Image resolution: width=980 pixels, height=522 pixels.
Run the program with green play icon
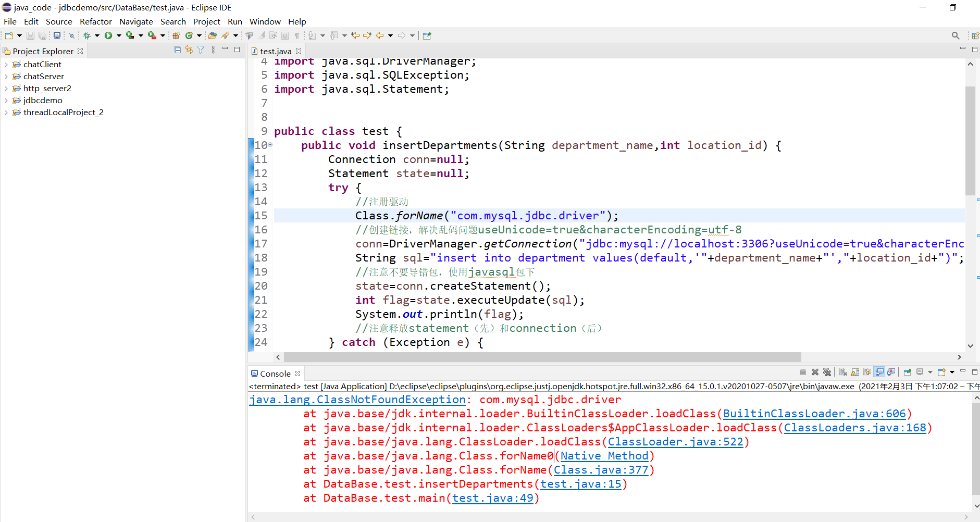tap(108, 35)
